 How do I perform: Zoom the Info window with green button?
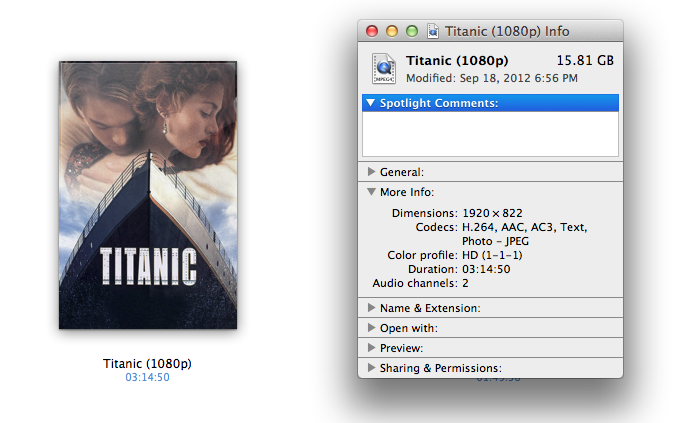point(412,31)
